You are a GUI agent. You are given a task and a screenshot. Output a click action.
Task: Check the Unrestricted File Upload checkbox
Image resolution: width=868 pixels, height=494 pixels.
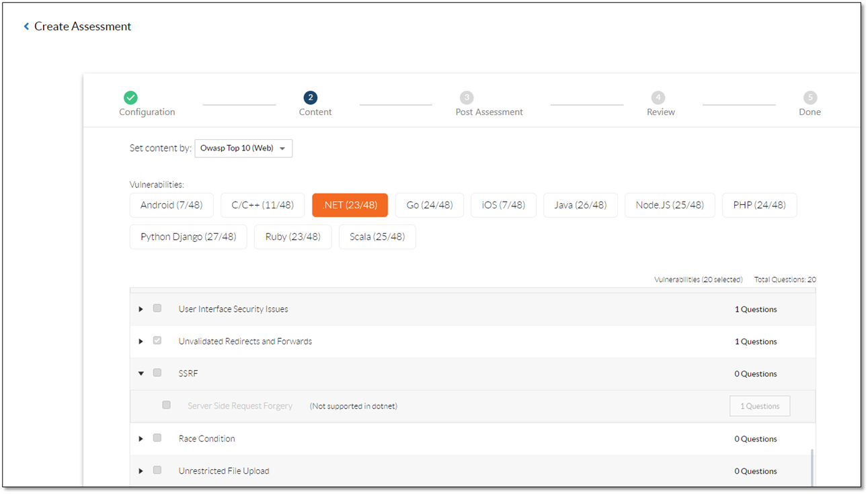(157, 470)
